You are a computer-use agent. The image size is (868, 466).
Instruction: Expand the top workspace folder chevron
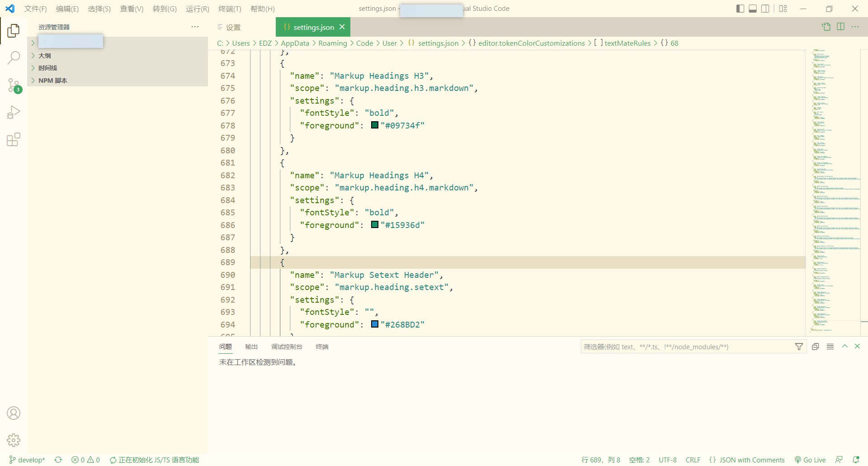[33, 43]
